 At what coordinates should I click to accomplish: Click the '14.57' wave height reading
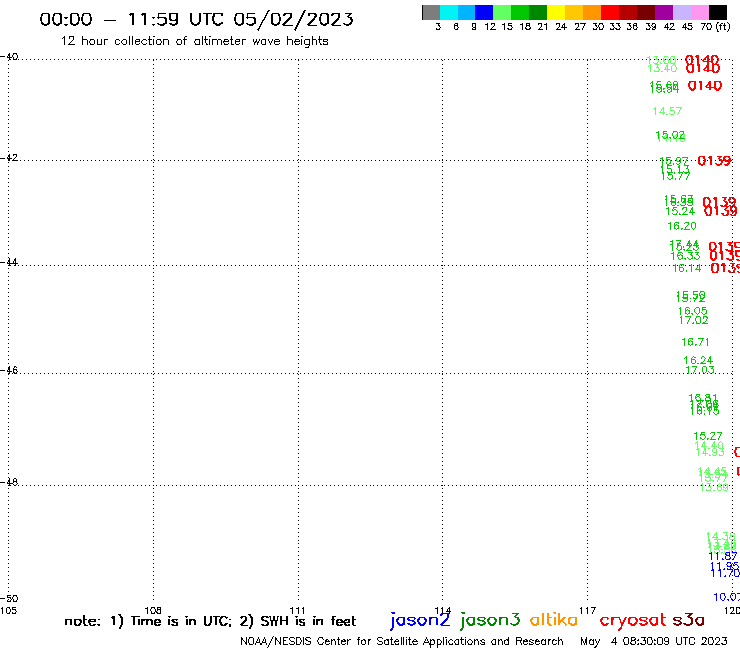click(x=667, y=111)
